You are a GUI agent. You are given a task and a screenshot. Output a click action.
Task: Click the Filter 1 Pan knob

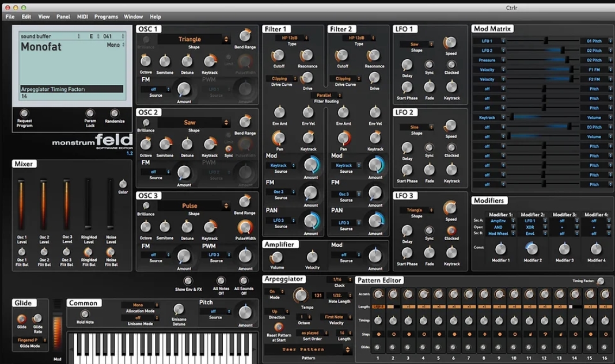pos(279,138)
